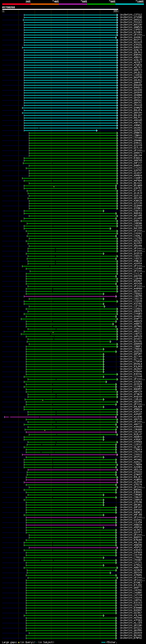Screen dimensions: 146x644
Task: Select hit UniRef100_C4GHL2
Action: click(131, 236)
